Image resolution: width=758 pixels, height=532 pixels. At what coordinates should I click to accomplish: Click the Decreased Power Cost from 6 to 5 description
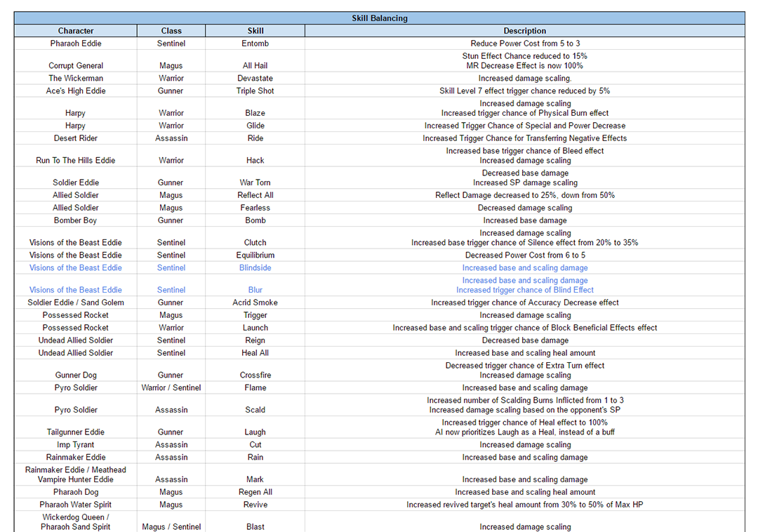coord(524,255)
